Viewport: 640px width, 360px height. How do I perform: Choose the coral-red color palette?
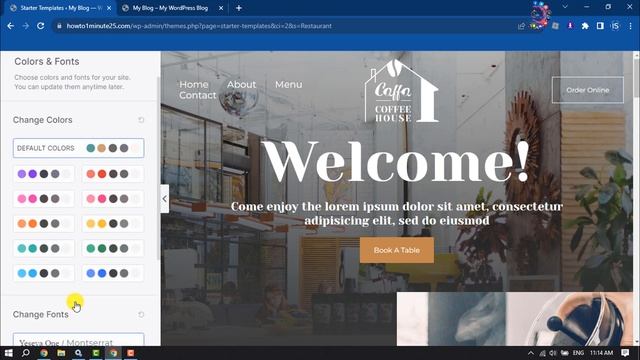[x=113, y=174]
